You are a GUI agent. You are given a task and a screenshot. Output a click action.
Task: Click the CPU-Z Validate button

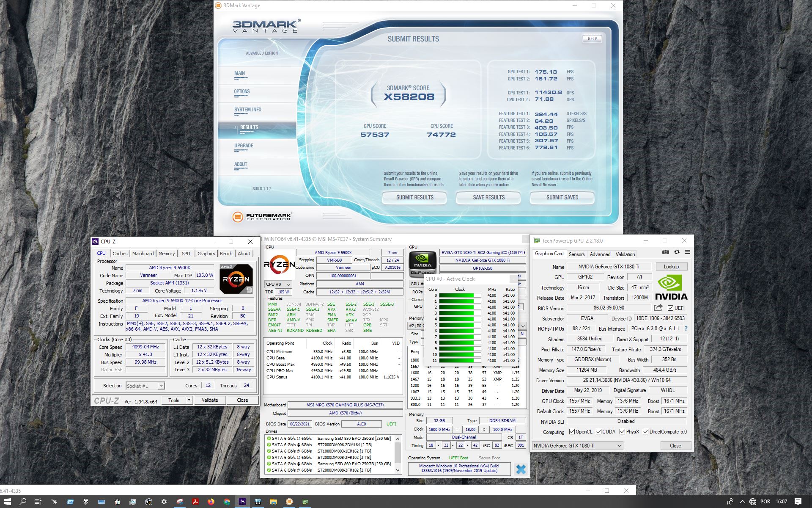[x=210, y=400]
